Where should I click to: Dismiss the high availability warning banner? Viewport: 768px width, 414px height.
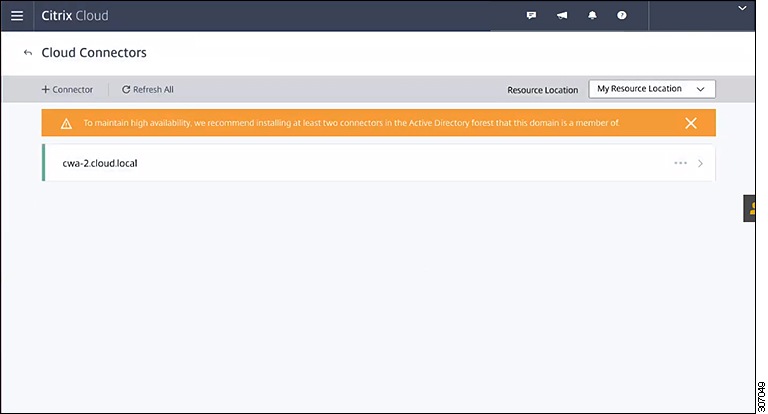click(x=691, y=123)
